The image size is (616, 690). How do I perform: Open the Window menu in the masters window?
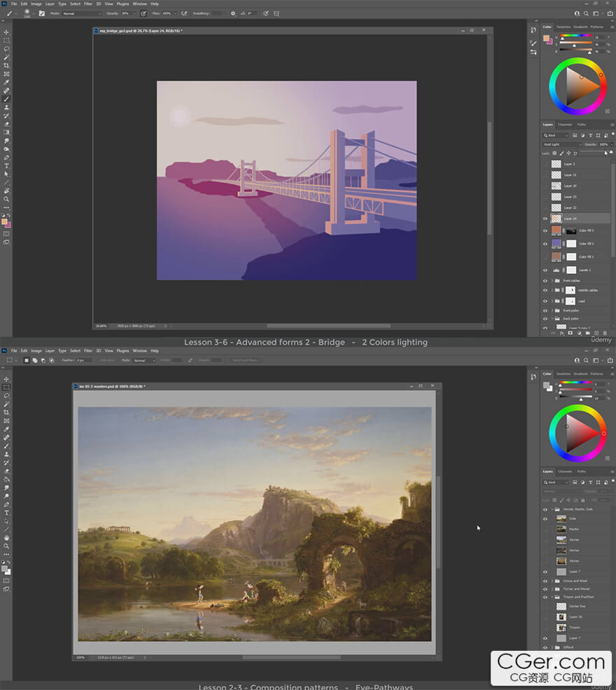point(140,351)
